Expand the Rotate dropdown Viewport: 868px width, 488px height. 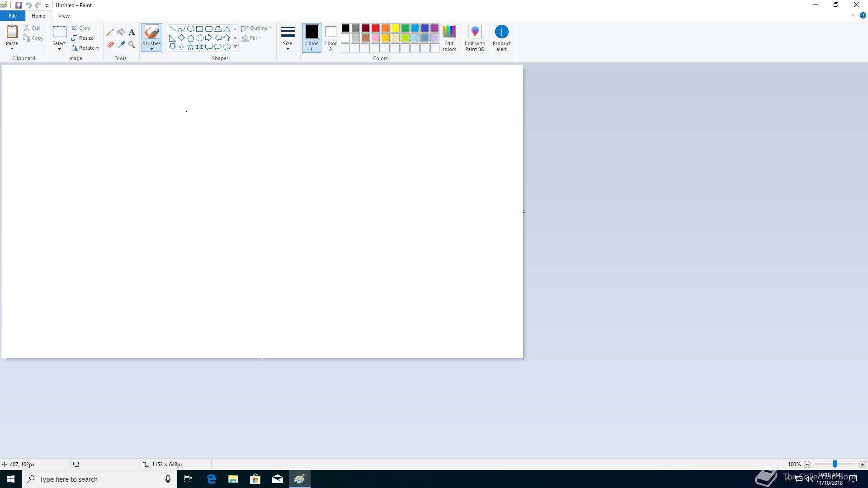tap(97, 48)
